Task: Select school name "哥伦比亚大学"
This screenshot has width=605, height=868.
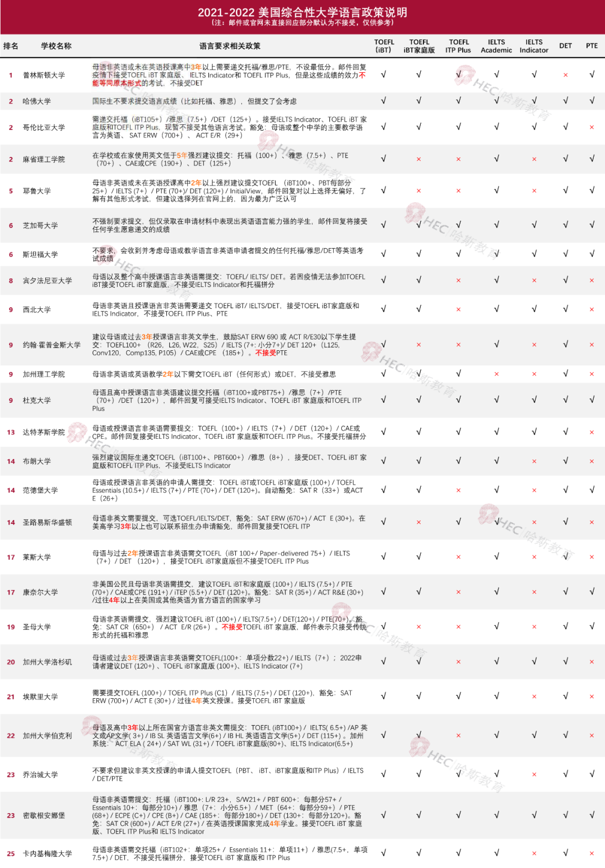Action: point(44,127)
